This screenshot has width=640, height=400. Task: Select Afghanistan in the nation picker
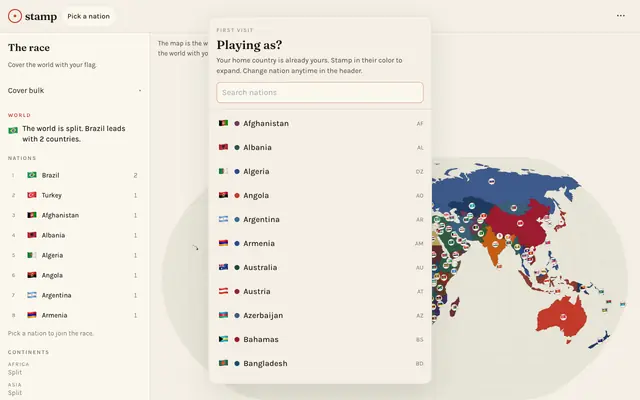(320, 123)
